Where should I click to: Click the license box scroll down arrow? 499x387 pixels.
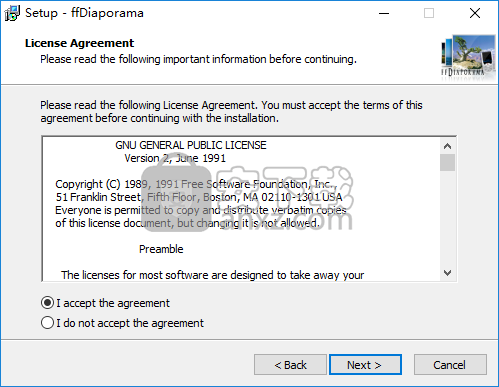click(x=447, y=273)
